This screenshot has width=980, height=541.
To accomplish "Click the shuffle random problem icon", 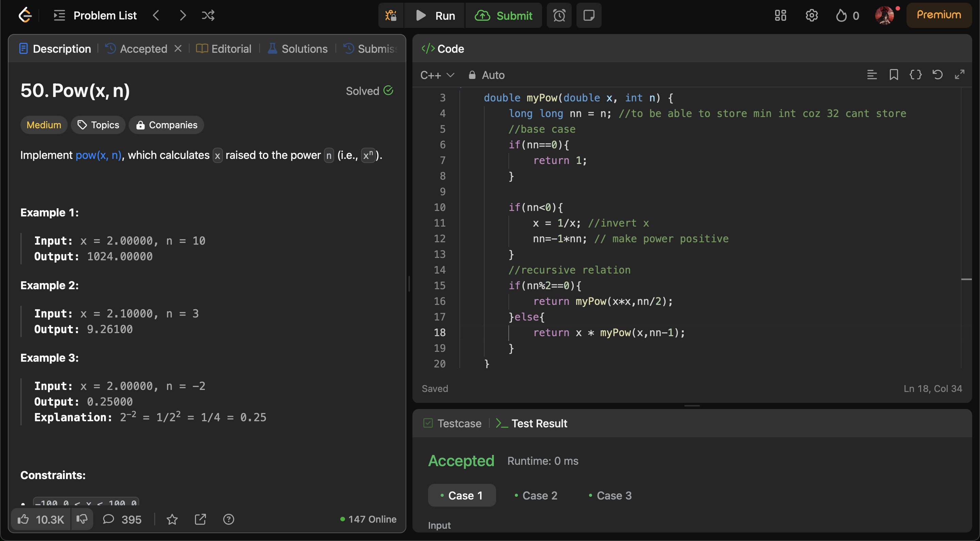I will tap(208, 16).
